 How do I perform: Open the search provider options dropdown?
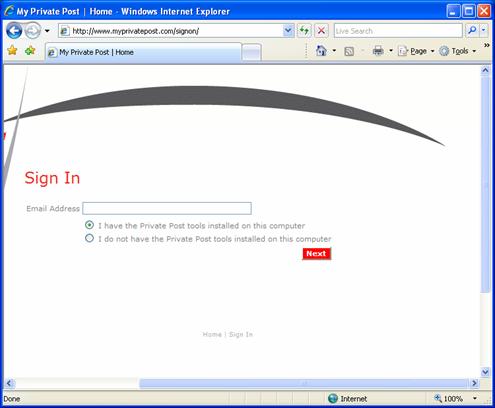pyautogui.click(x=484, y=31)
